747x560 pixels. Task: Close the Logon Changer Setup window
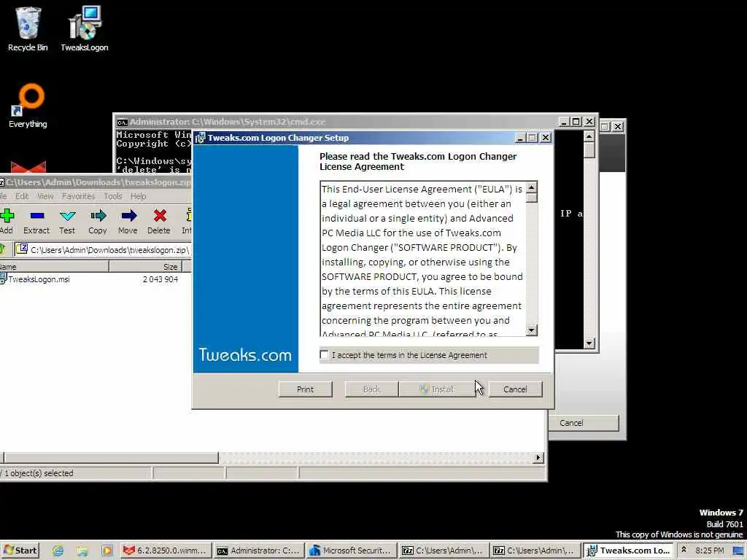click(x=546, y=138)
